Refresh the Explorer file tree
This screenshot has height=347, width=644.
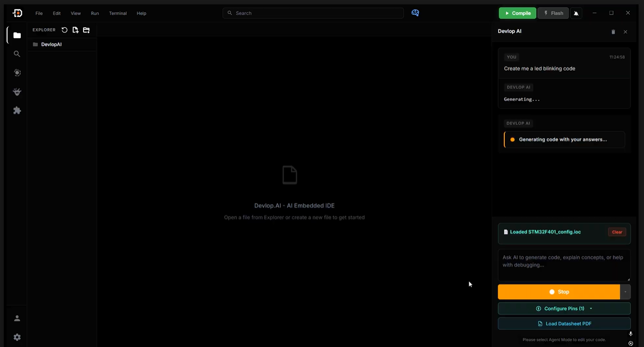pos(64,30)
